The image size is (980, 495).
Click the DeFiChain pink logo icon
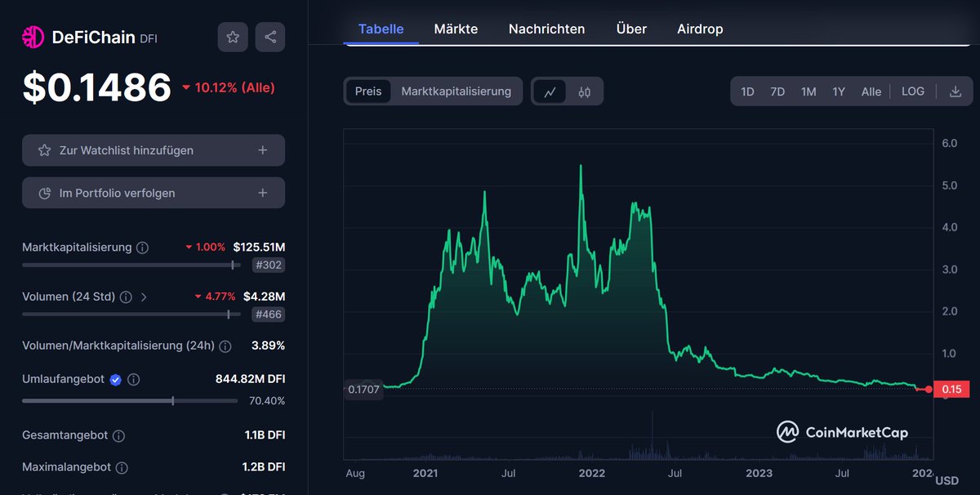[33, 37]
